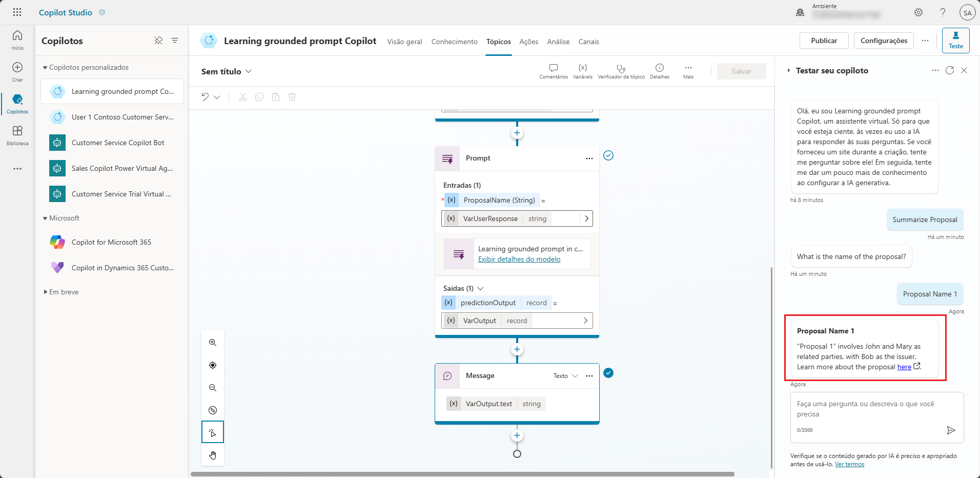The height and width of the screenshot is (478, 980).
Task: Add node after the Message node
Action: pos(517,436)
